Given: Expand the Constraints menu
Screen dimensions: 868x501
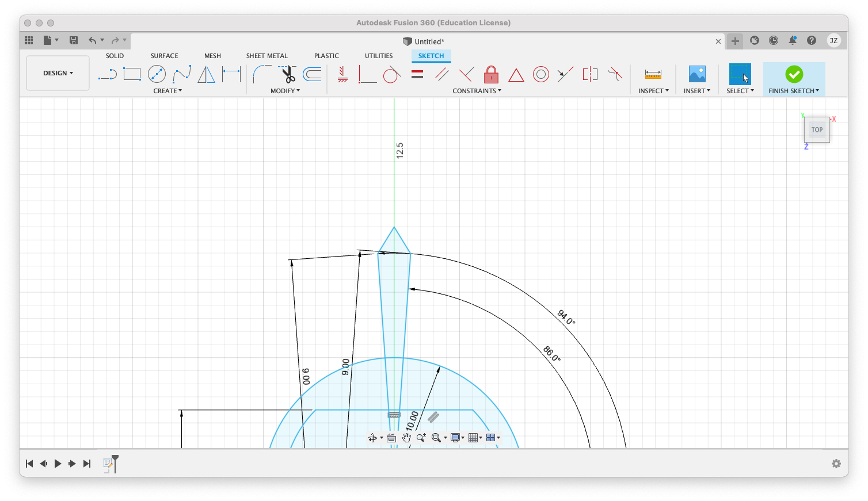Looking at the screenshot, I should (477, 91).
